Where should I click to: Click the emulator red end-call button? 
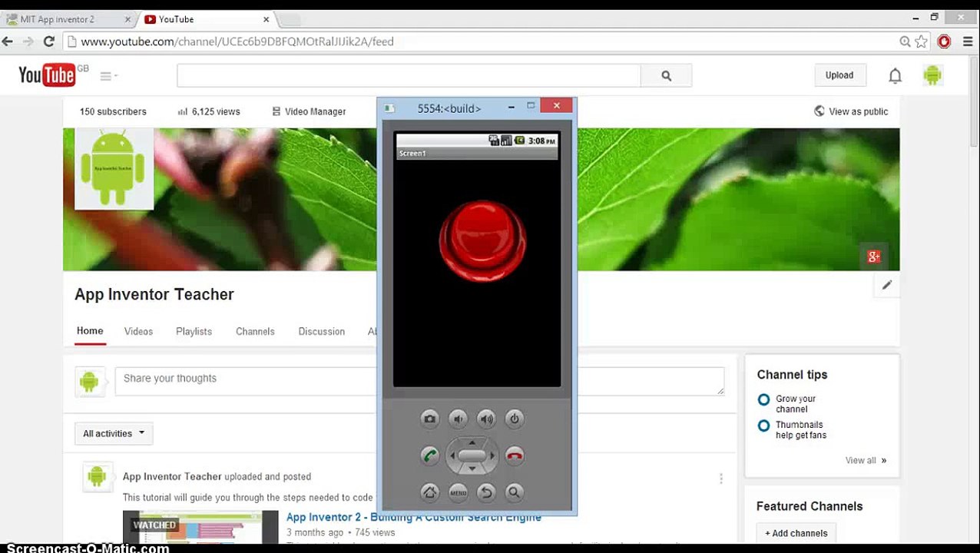coord(515,455)
